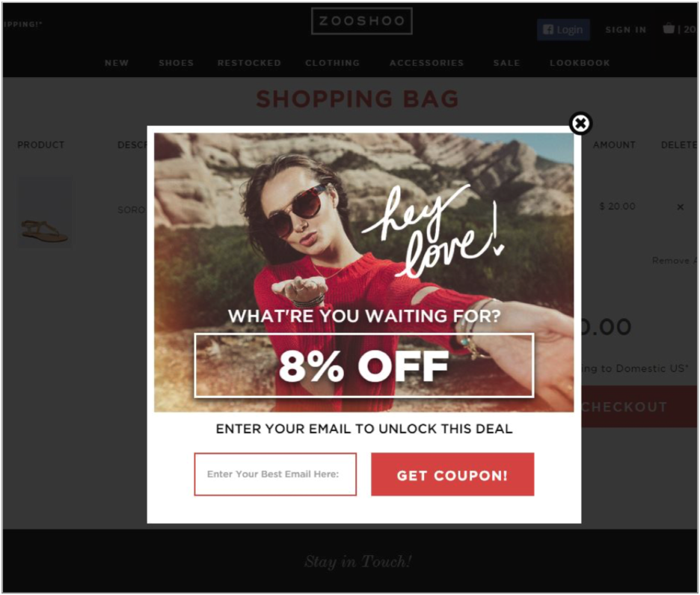Screen dimensions: 700x595
Task: Click the Facebook Login button
Action: (563, 29)
